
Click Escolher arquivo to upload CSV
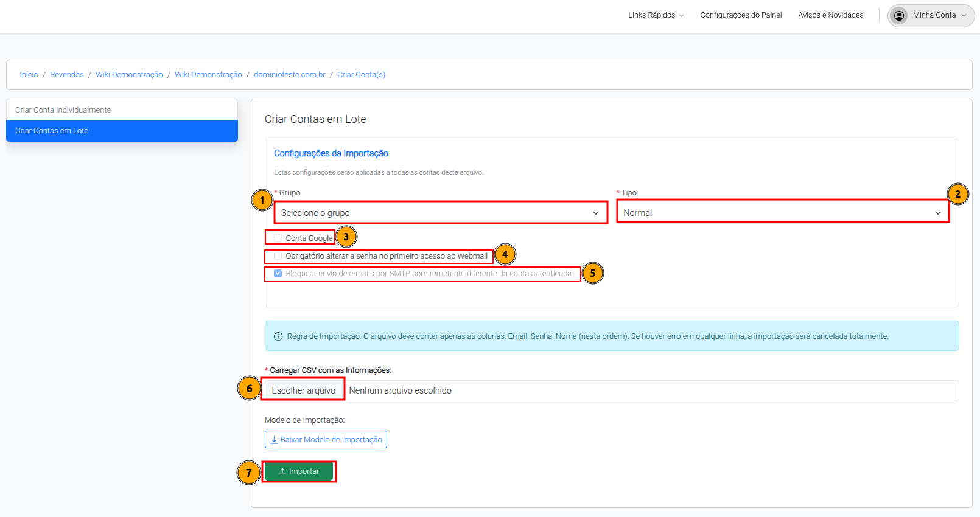[303, 390]
